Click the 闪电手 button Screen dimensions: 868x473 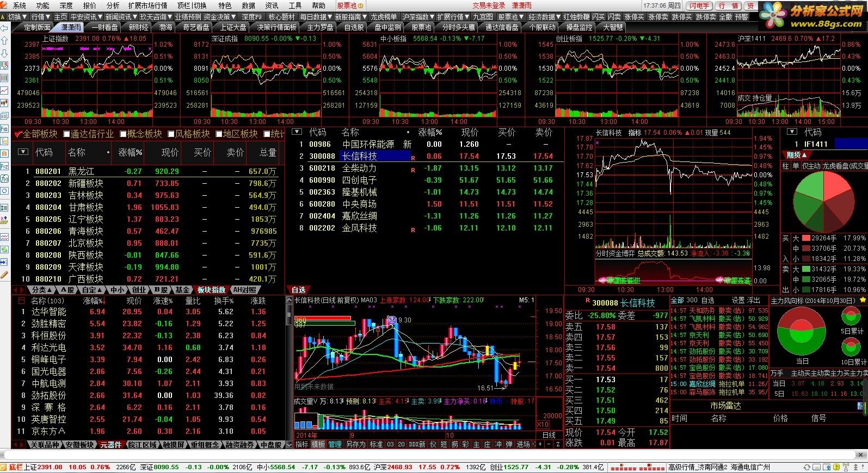click(x=699, y=5)
